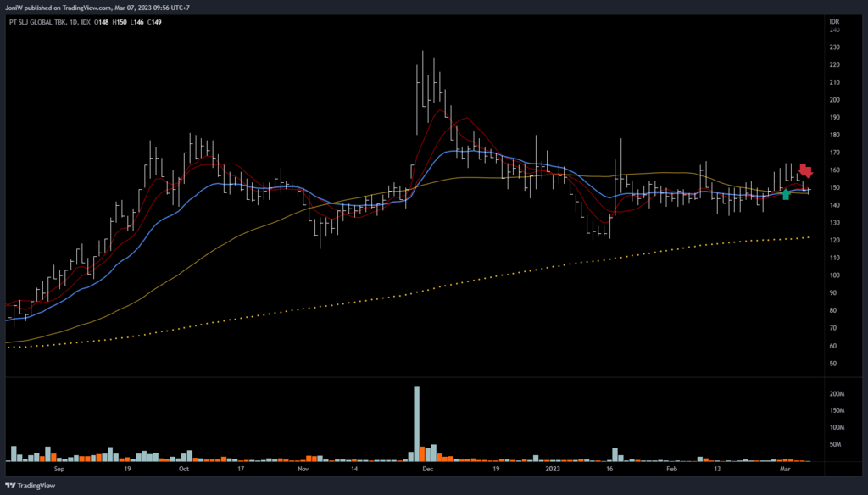Click the tallest volume bar near Dec
The height and width of the screenshot is (495, 868).
point(417,423)
